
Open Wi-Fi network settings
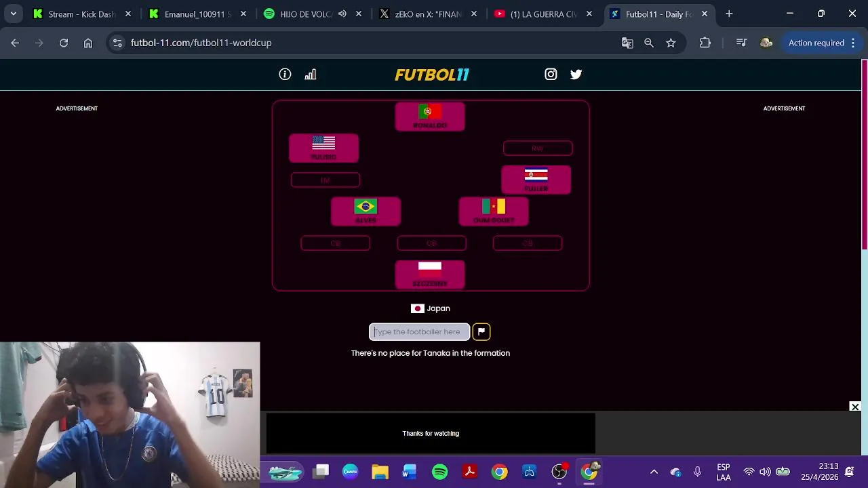click(749, 472)
